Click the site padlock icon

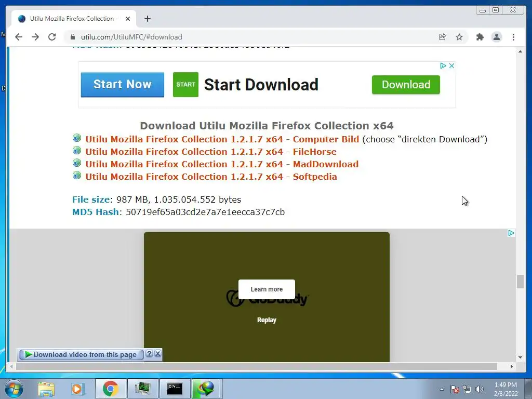coord(73,37)
